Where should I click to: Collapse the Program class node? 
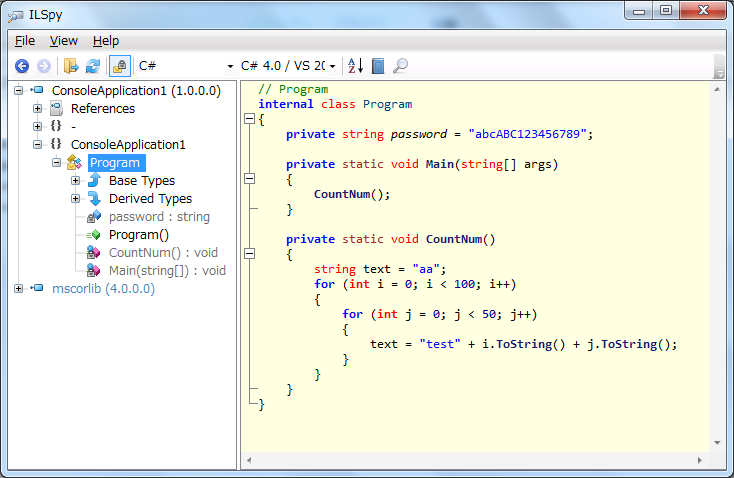tap(57, 162)
